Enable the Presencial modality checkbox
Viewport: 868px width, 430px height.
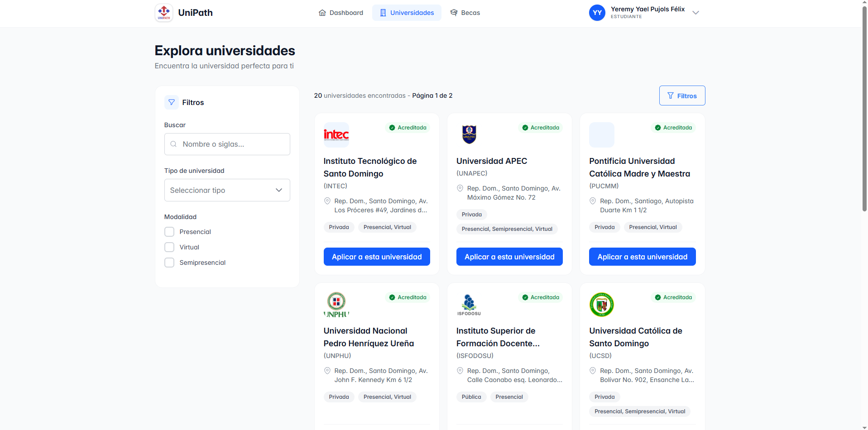(x=169, y=232)
